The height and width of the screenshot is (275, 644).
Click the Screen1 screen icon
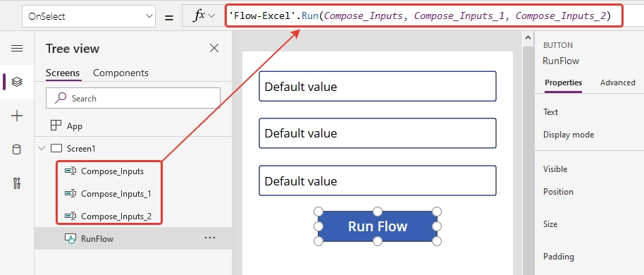point(56,148)
